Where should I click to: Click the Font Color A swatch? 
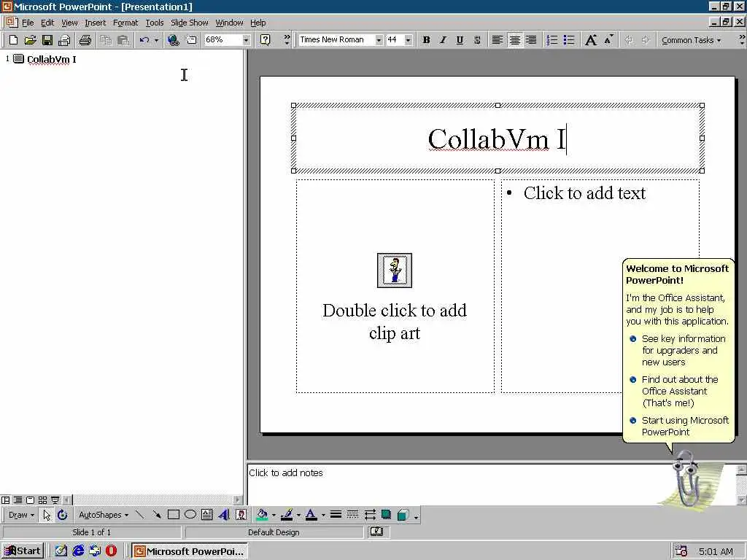[311, 515]
